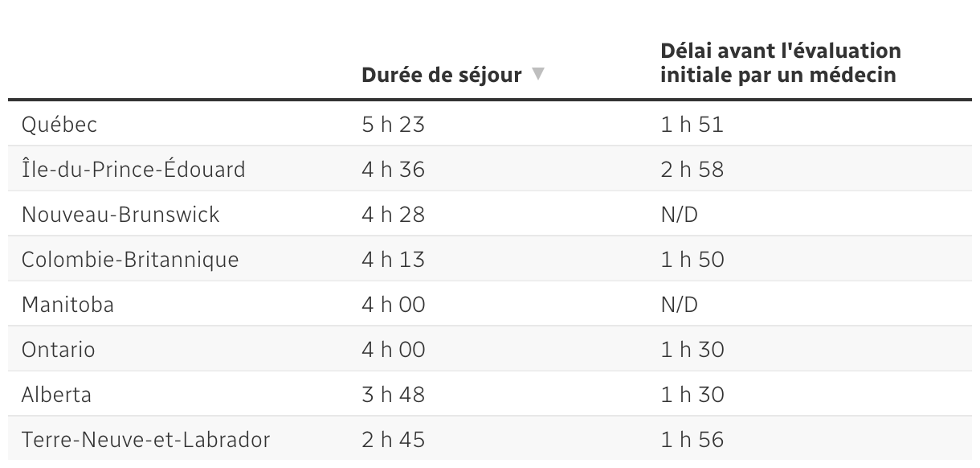
Task: Click Alberta's 3 h 48 stay duration
Action: (x=394, y=395)
